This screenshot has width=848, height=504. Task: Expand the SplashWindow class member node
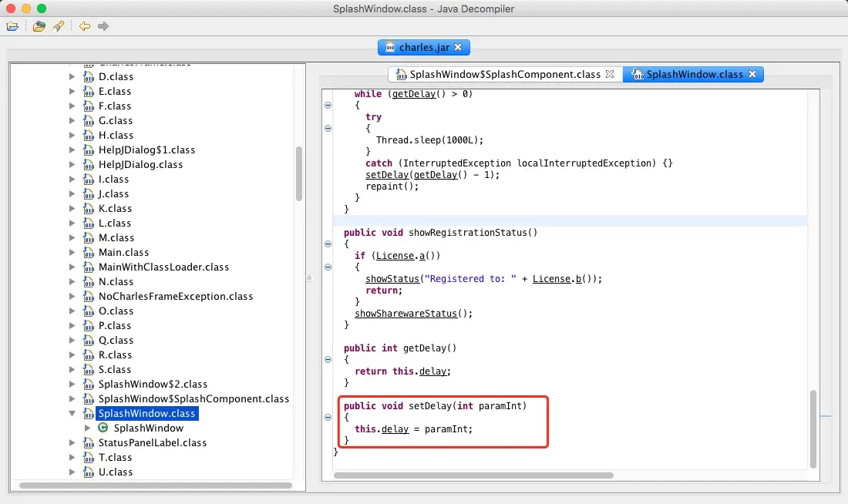(87, 428)
